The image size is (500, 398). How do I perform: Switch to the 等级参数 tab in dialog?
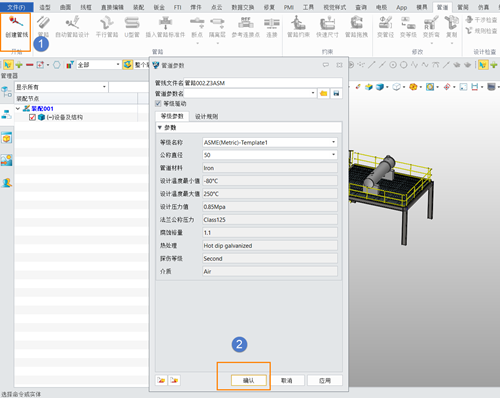(x=172, y=116)
